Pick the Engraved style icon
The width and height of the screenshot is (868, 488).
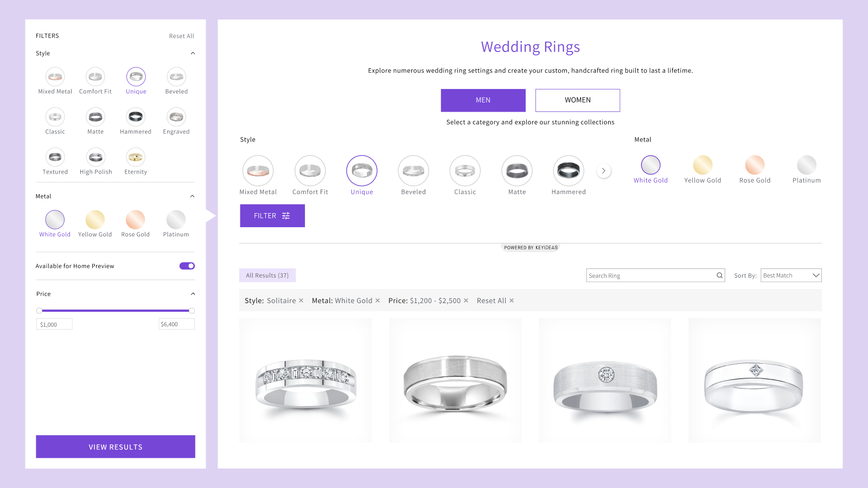pos(176,117)
